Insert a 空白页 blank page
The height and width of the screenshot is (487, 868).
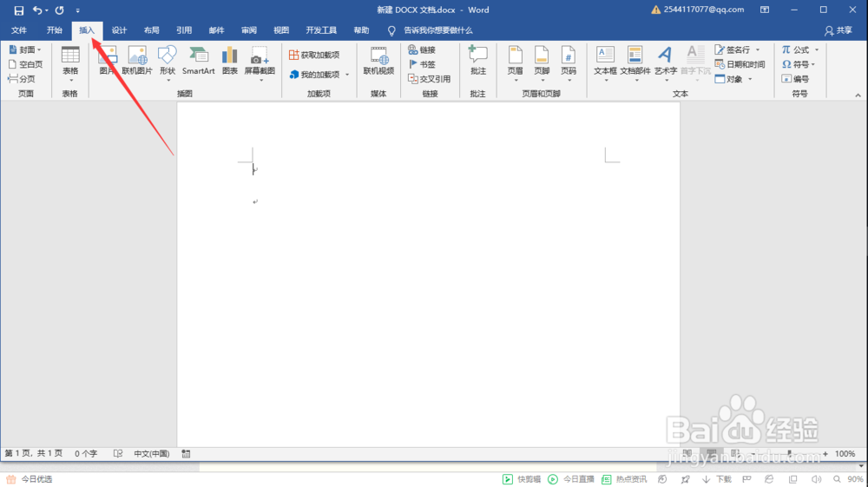point(25,64)
